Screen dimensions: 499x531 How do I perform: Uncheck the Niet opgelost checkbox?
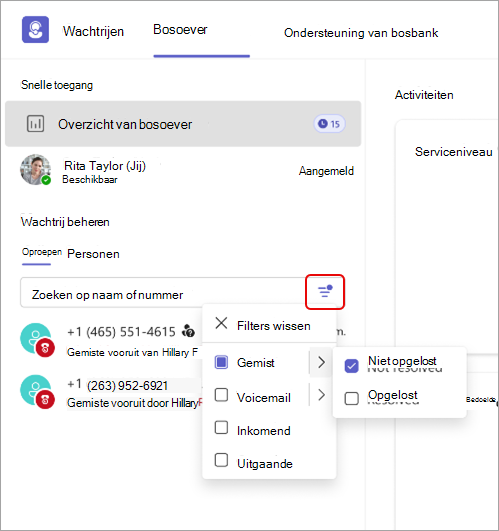pos(351,366)
